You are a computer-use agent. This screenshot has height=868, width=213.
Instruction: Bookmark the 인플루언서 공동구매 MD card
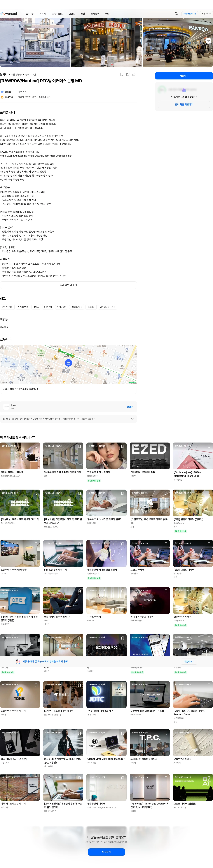click(x=166, y=446)
